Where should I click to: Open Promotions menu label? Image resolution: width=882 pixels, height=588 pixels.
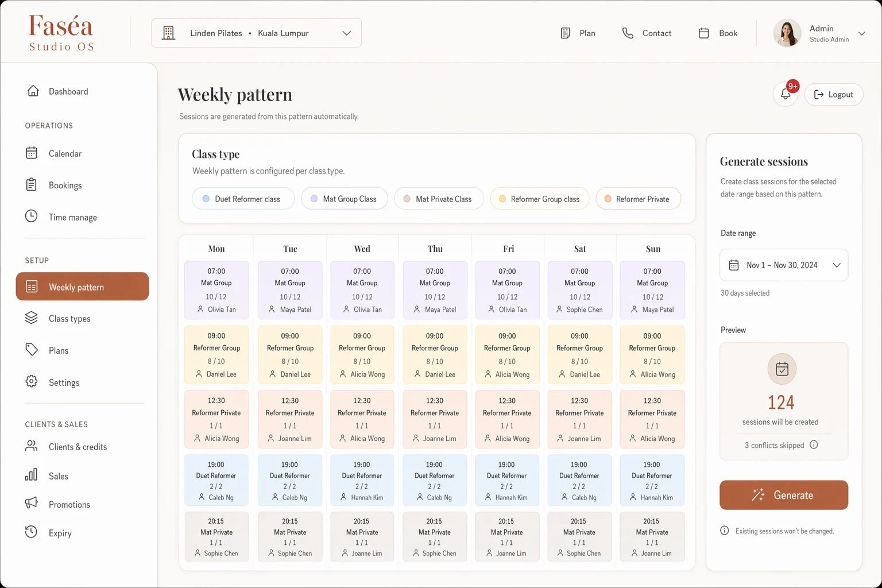[69, 504]
